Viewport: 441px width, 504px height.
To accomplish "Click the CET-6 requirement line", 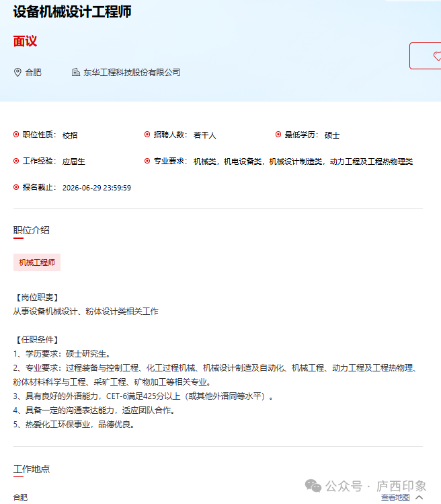I will coord(144,396).
